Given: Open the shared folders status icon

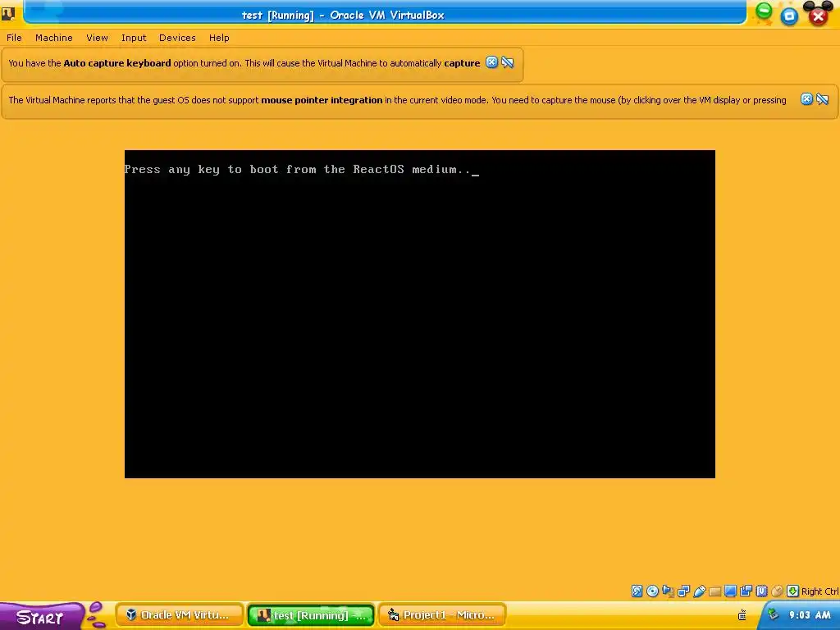Looking at the screenshot, I should (x=714, y=591).
